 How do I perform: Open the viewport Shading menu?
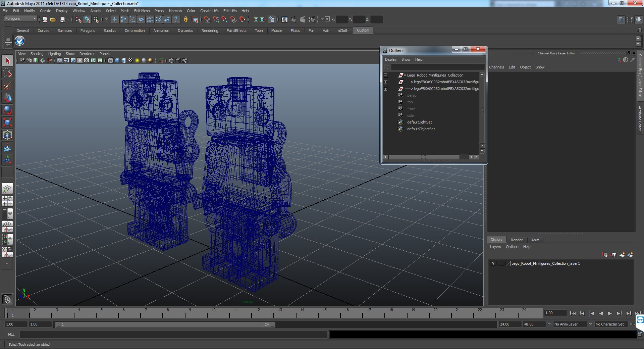(x=37, y=54)
